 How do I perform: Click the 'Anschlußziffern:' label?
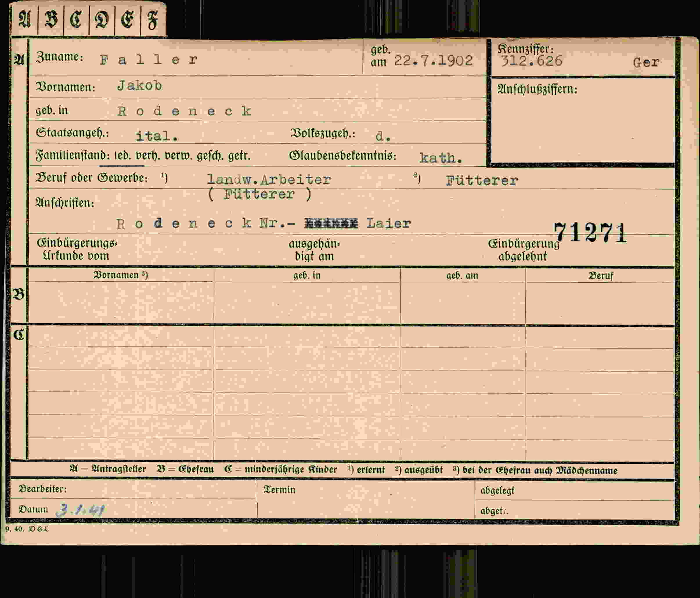pyautogui.click(x=537, y=89)
